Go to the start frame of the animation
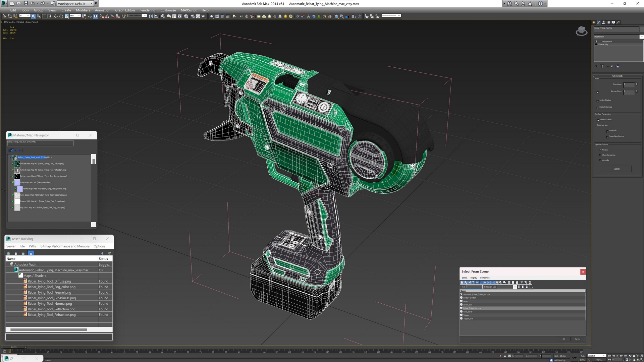The image size is (644, 362). [x=609, y=356]
